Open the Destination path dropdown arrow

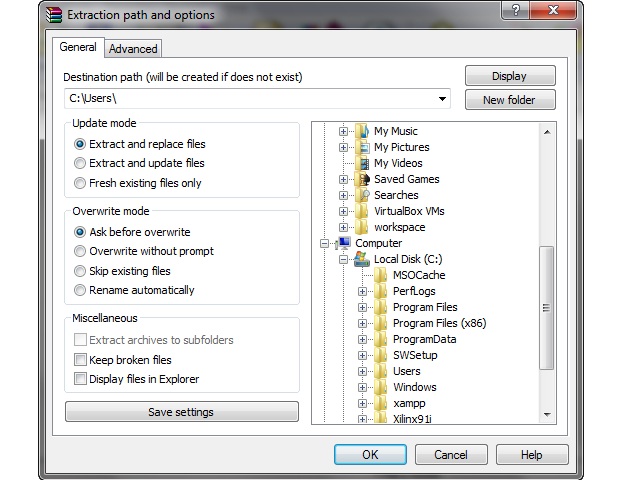(442, 99)
